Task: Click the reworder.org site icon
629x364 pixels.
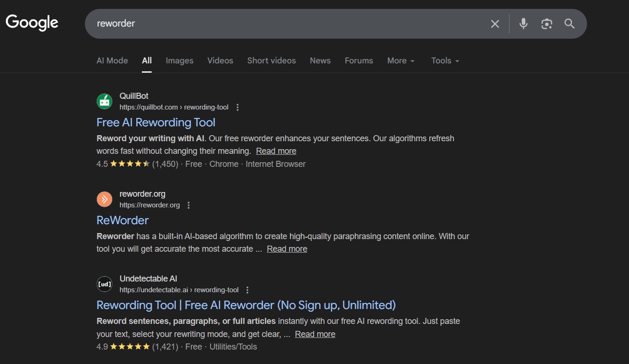Action: tap(104, 199)
